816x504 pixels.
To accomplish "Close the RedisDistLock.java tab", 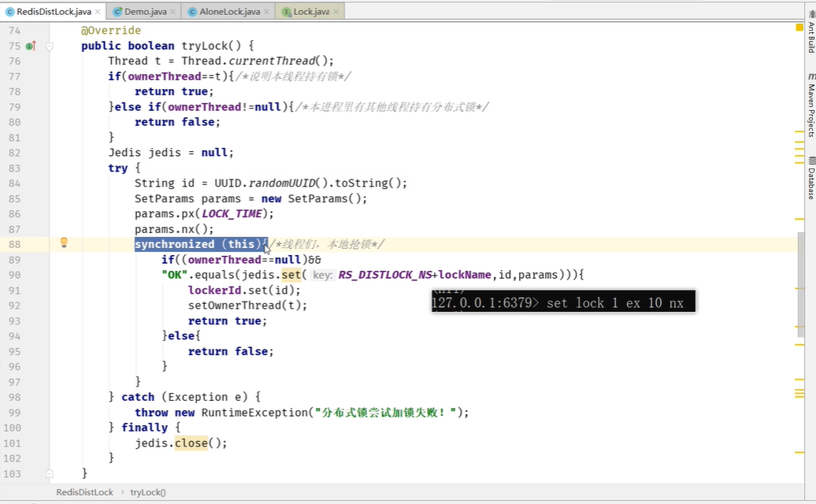I will click(x=98, y=12).
